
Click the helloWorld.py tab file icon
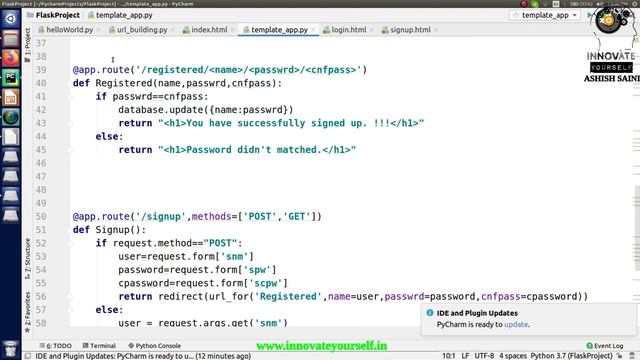tap(41, 30)
